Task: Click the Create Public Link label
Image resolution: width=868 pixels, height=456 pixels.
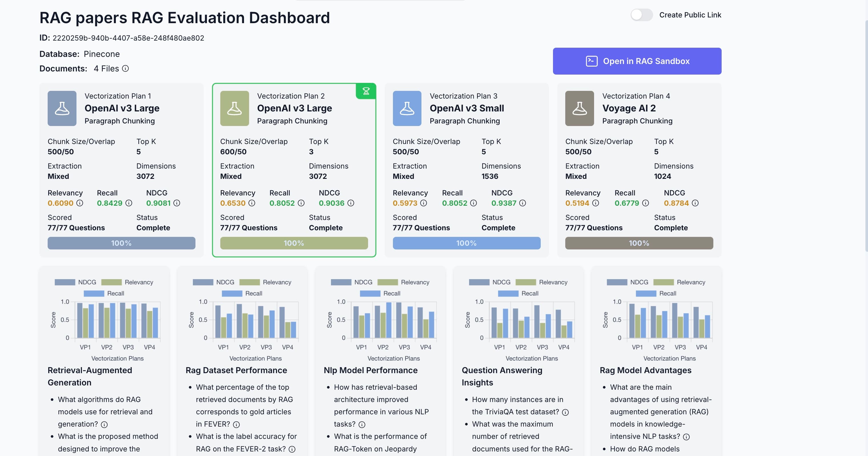Action: point(691,15)
